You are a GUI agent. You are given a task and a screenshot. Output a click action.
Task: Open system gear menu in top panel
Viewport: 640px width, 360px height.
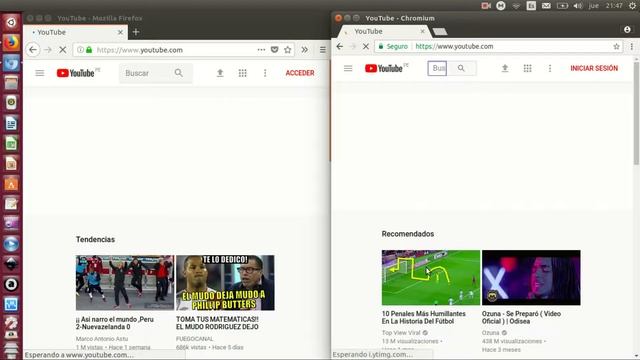point(632,6)
